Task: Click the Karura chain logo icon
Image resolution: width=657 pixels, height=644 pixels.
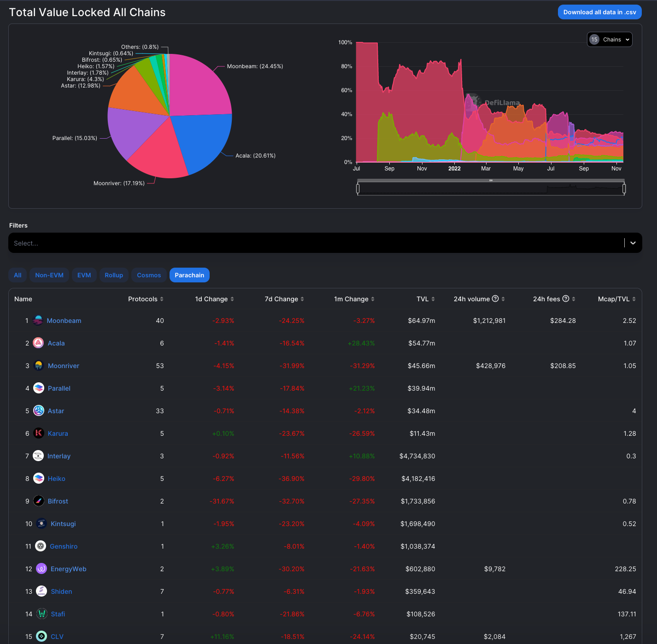Action: 39,433
